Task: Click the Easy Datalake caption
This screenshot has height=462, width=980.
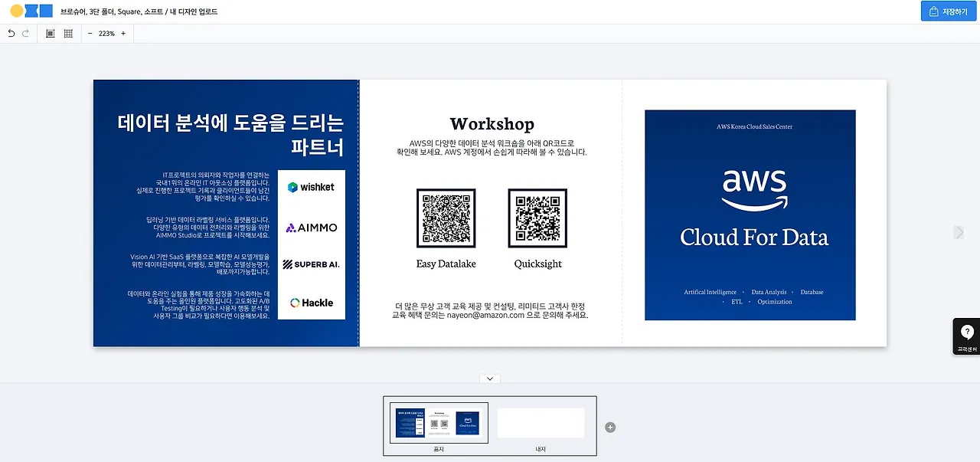Action: [x=446, y=264]
